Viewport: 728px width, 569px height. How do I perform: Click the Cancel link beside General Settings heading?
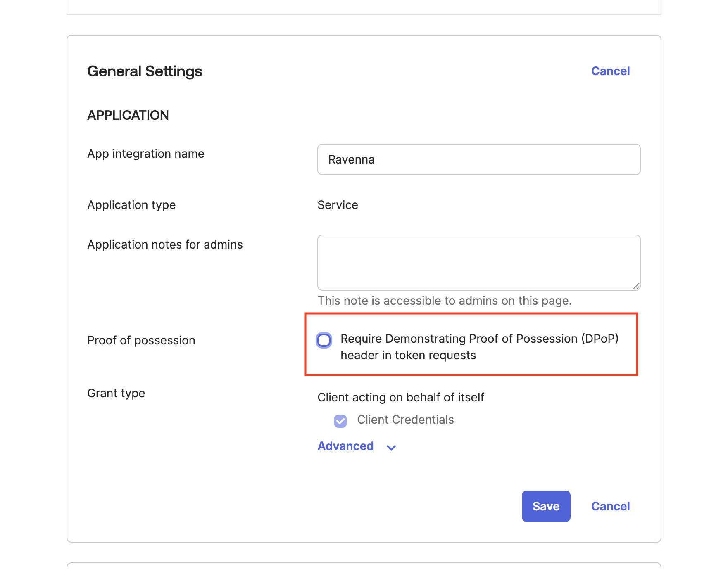tap(610, 71)
